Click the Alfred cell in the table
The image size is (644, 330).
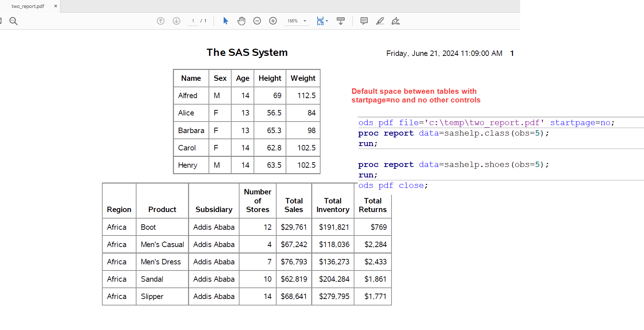(188, 96)
